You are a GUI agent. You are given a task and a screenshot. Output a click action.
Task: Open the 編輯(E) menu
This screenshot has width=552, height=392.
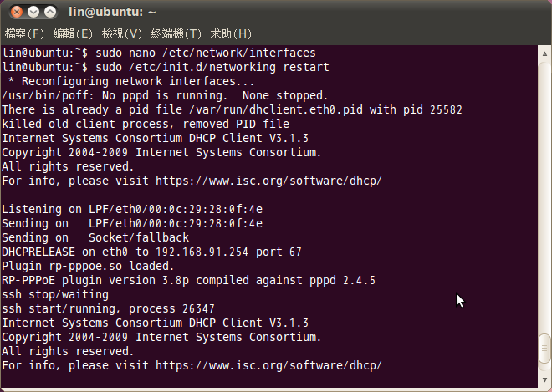pyautogui.click(x=74, y=34)
